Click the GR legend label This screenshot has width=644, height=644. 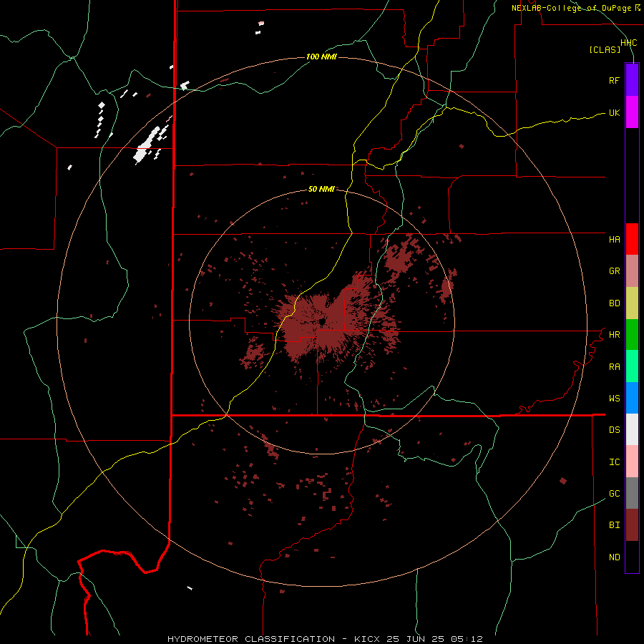[x=614, y=271]
